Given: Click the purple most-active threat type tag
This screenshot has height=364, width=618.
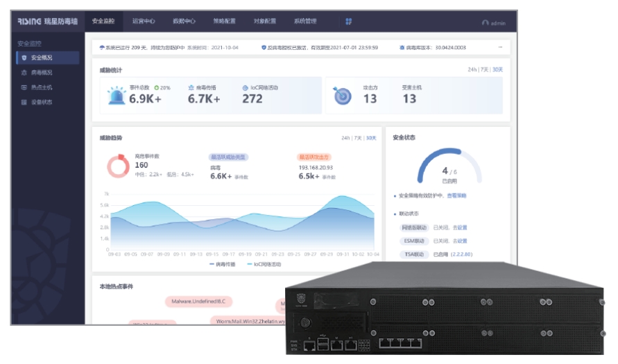Looking at the screenshot, I should tap(228, 157).
